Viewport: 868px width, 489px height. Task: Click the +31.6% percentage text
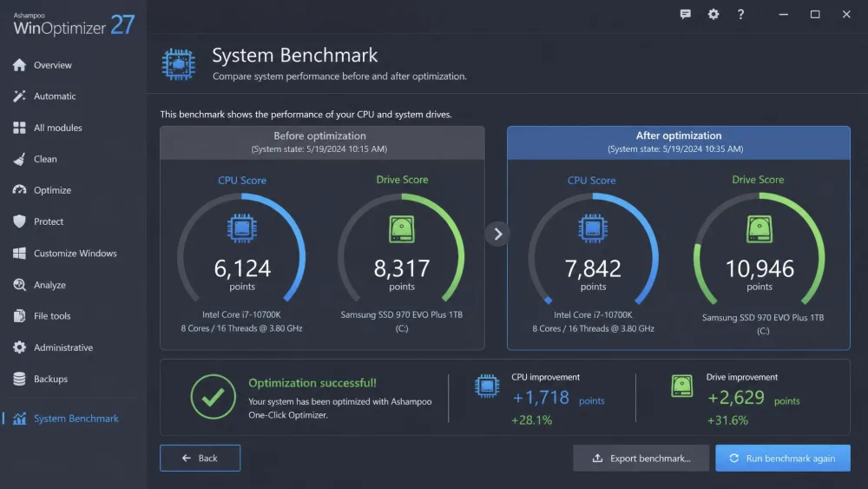point(727,420)
